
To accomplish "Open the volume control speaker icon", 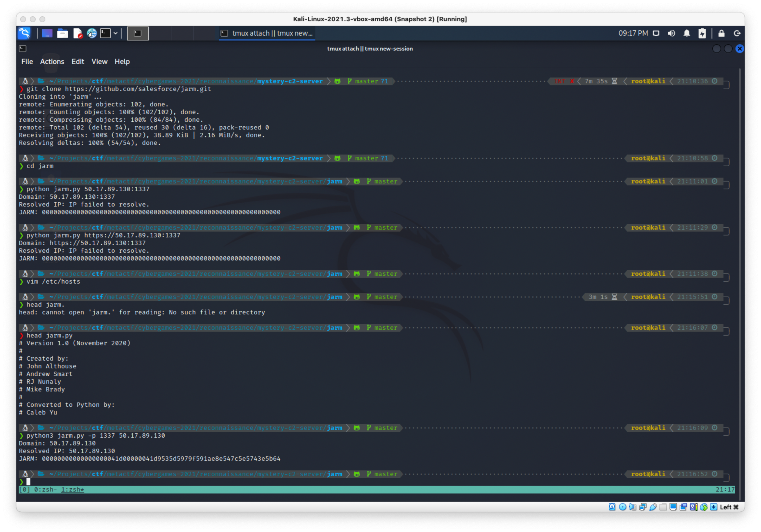I will 671,33.
